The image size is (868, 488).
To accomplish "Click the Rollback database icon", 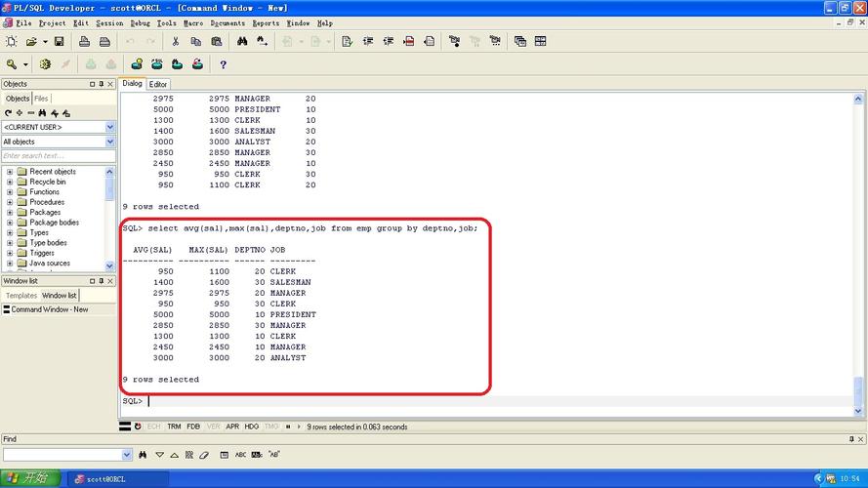I will click(110, 64).
